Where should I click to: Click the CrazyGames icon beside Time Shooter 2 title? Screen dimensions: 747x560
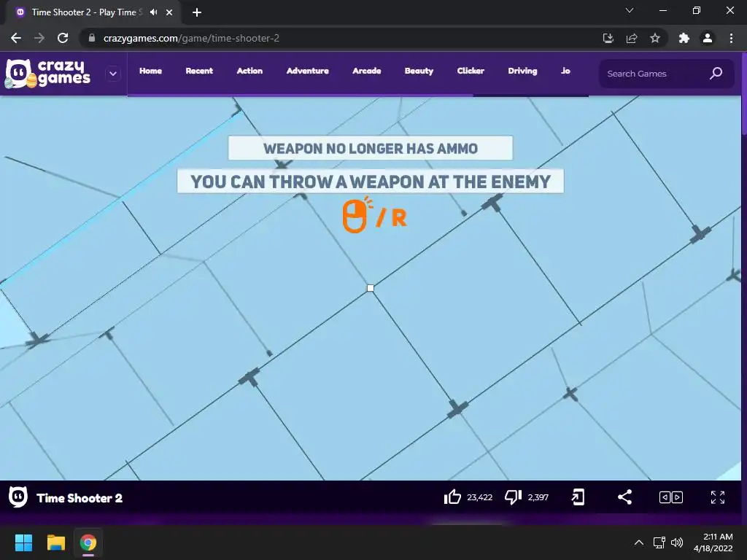(18, 497)
